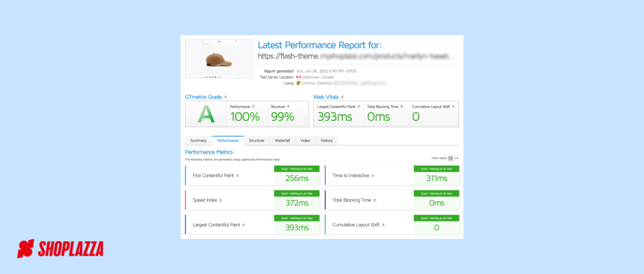Click help icon beside Cumulative Layout Shift metric
The image size is (644, 274).
383,225
